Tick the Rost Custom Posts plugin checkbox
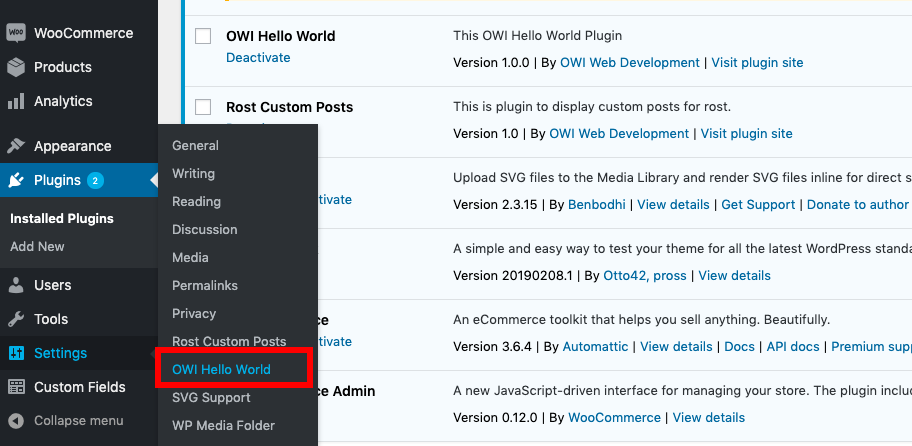The width and height of the screenshot is (912, 446). click(203, 107)
